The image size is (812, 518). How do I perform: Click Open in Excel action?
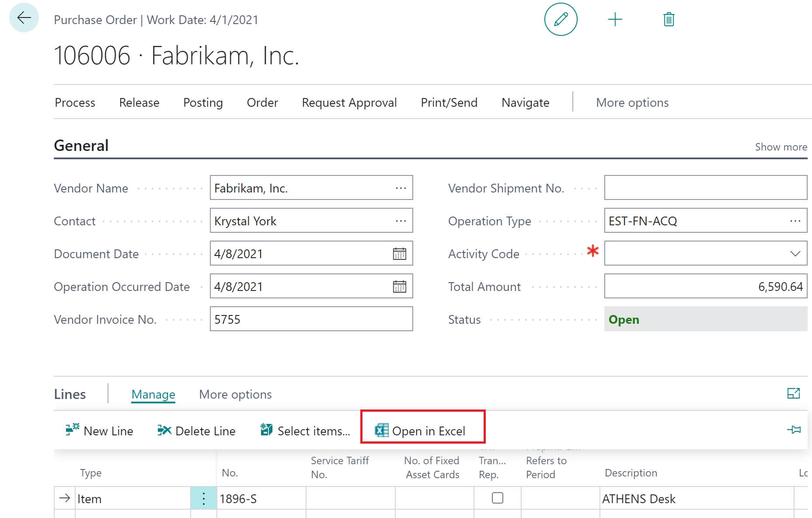(x=420, y=430)
